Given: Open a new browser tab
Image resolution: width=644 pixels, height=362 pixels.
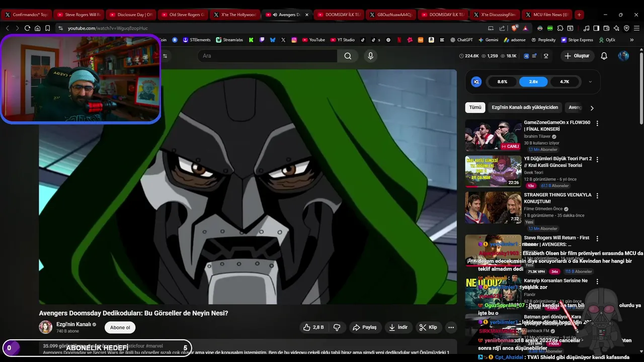Looking at the screenshot, I should (579, 15).
